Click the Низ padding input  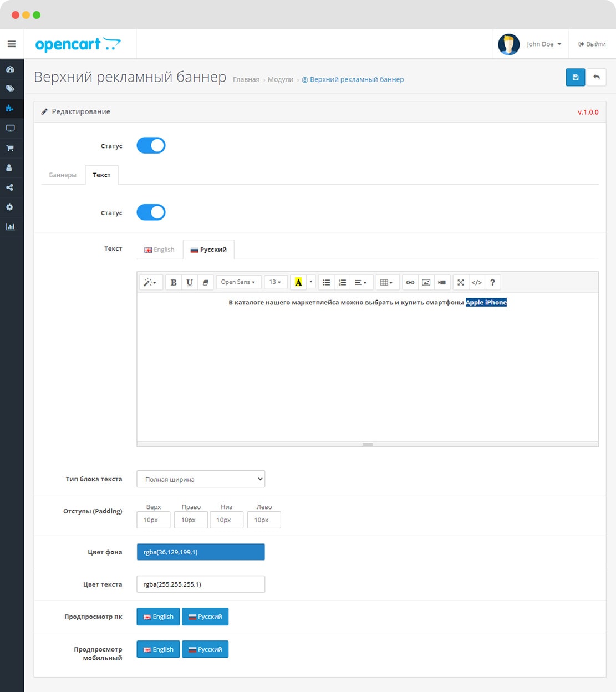coord(226,520)
